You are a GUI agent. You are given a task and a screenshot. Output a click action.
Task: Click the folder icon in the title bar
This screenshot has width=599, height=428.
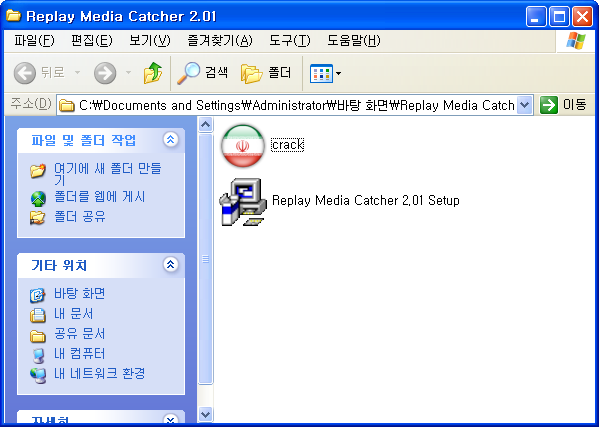click(x=14, y=16)
